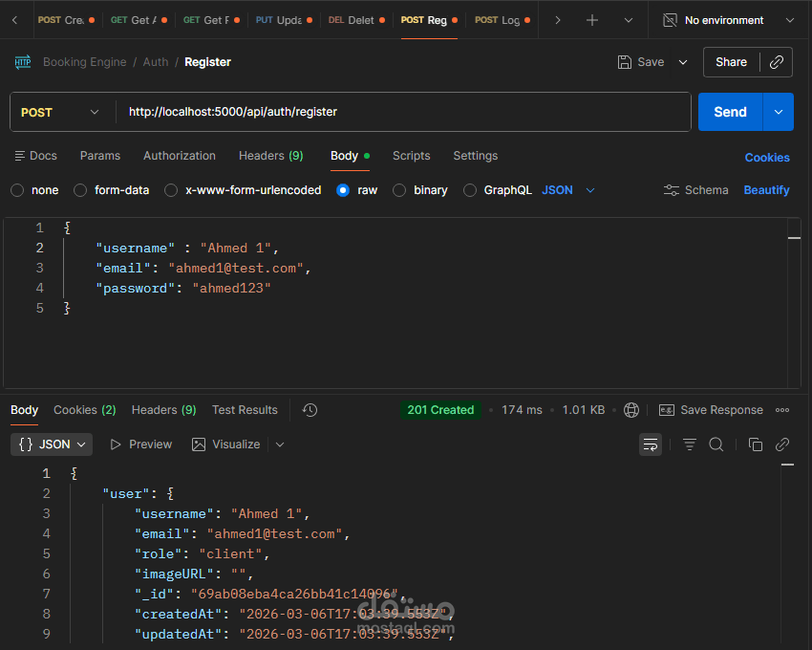The width and height of the screenshot is (812, 650).
Task: Click the Save Response button
Action: click(711, 410)
